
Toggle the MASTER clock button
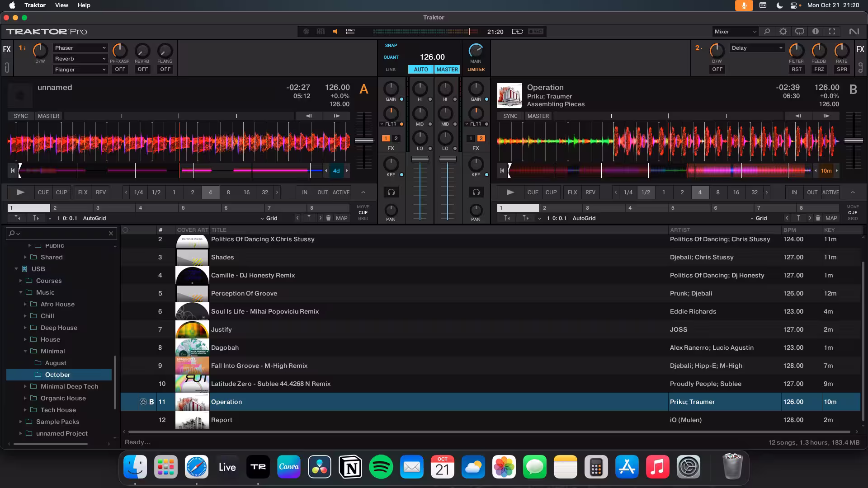(447, 70)
